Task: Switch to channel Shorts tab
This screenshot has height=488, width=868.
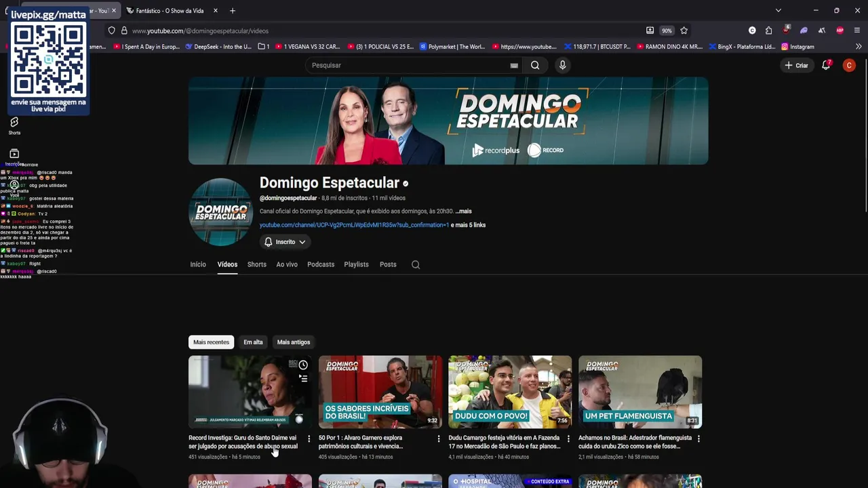Action: click(257, 264)
